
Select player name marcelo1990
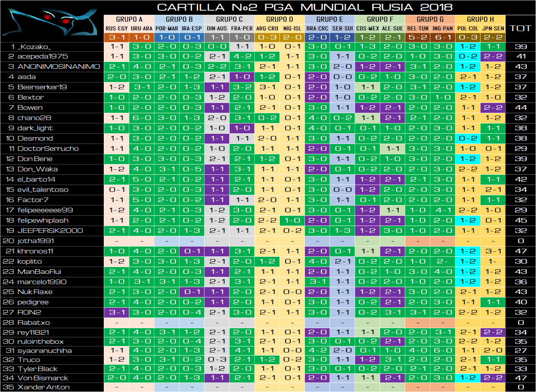42,282
